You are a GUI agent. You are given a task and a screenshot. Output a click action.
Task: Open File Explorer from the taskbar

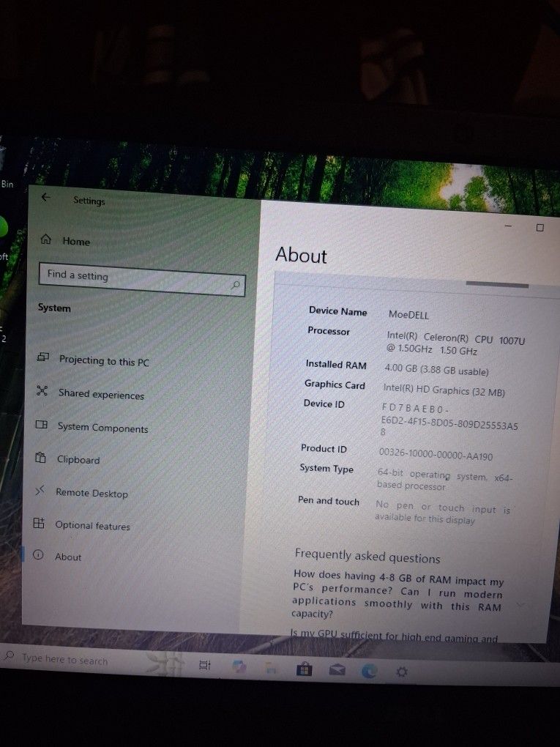(271, 668)
